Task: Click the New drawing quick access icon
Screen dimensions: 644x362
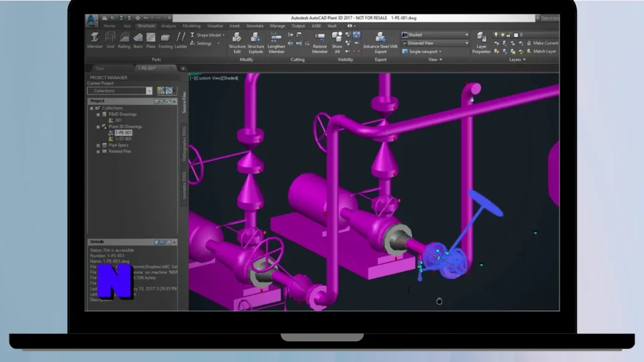Action: 105,18
